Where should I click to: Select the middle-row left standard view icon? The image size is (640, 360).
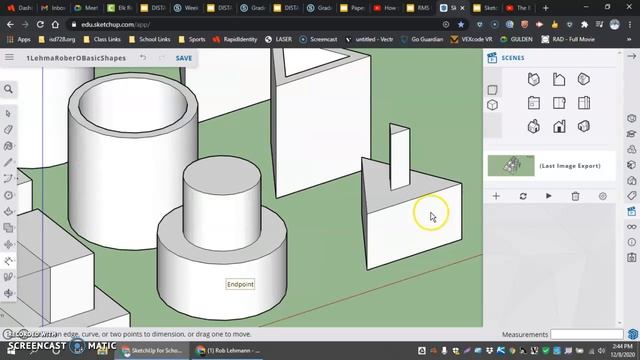(534, 103)
